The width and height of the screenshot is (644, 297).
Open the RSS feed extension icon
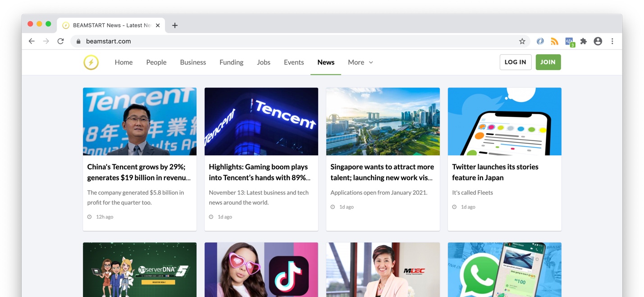coord(554,41)
